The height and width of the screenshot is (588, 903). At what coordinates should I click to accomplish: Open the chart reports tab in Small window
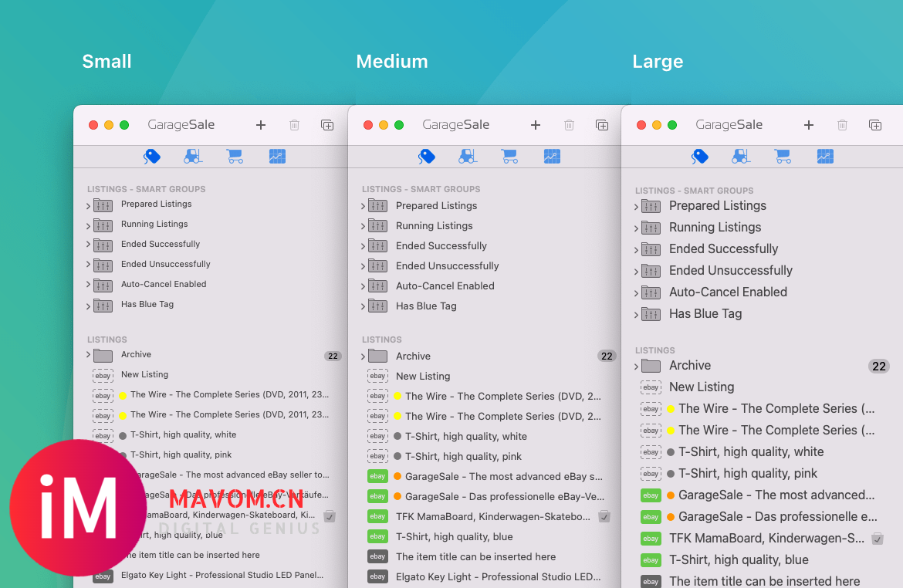click(x=277, y=156)
